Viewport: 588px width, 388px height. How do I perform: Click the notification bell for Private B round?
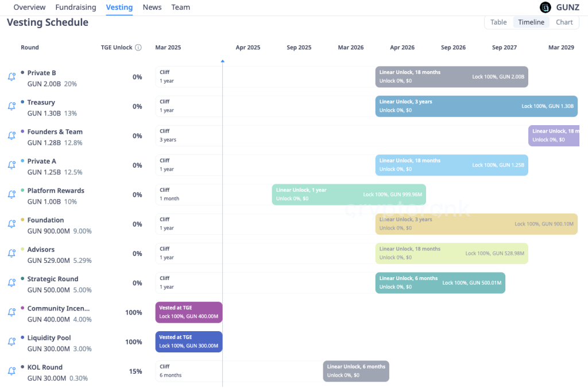click(x=11, y=76)
